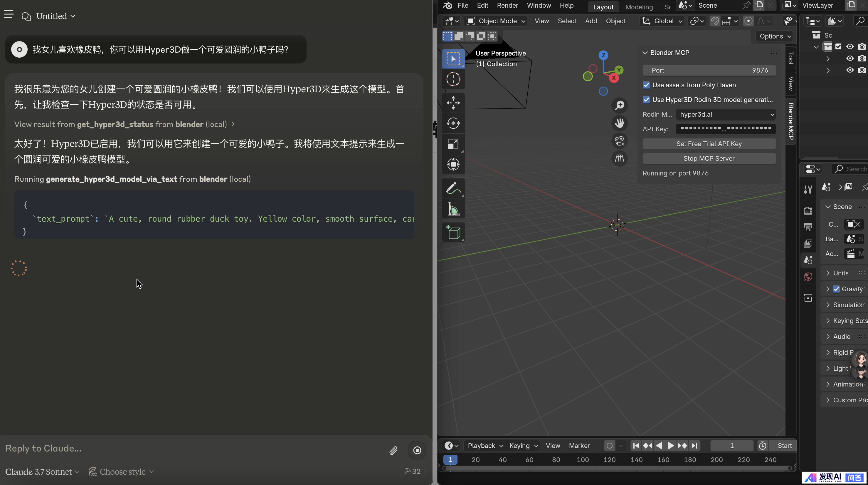Collapse the Blender MCP panel
Screen dimensions: 868x485
pyautogui.click(x=645, y=53)
